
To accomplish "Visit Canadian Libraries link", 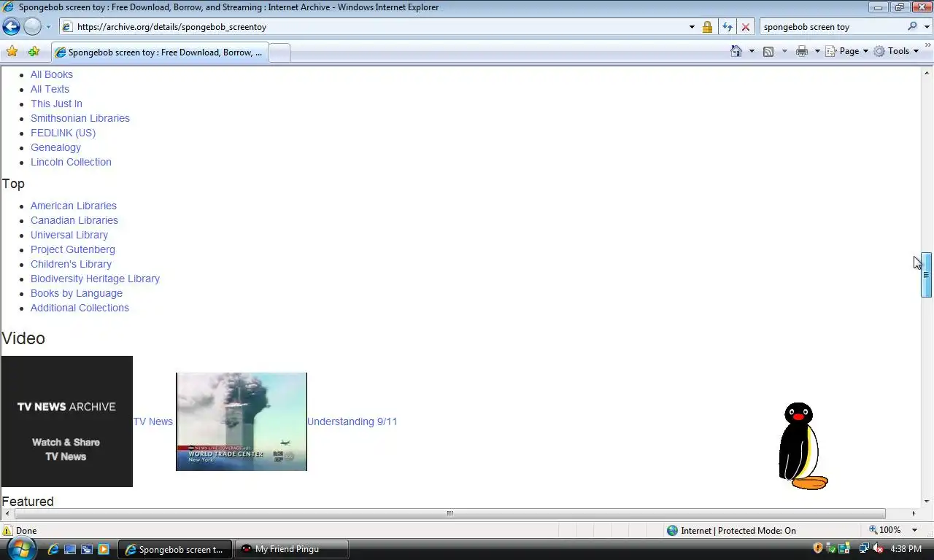I will pyautogui.click(x=74, y=220).
